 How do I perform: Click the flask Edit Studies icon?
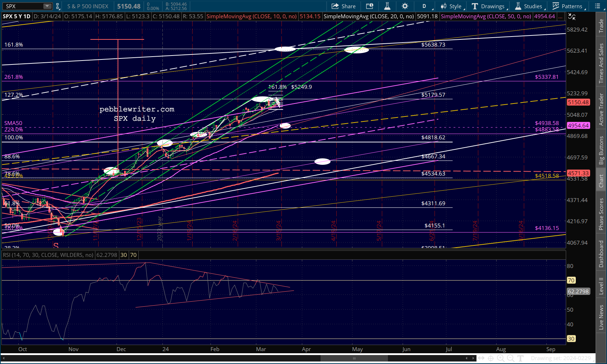click(387, 6)
